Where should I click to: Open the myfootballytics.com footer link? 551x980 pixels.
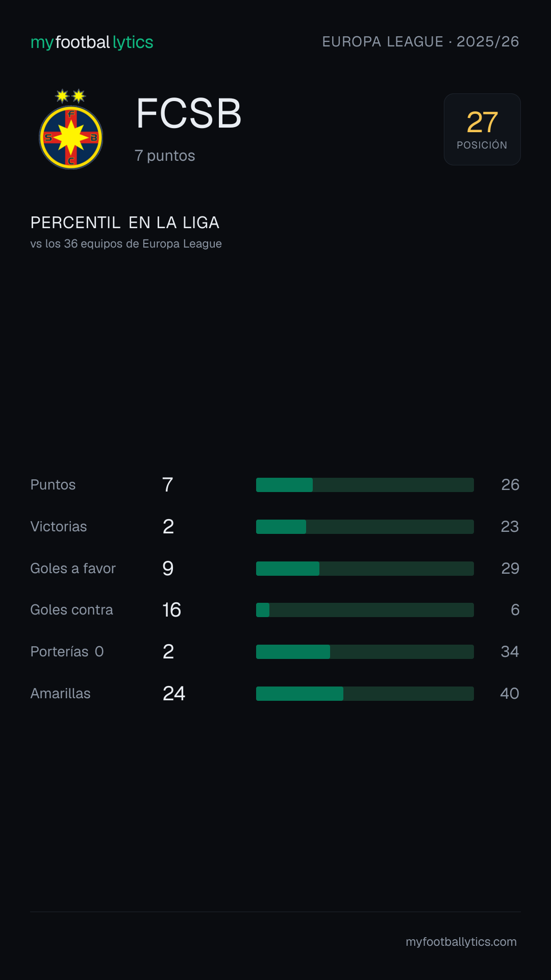pyautogui.click(x=461, y=942)
